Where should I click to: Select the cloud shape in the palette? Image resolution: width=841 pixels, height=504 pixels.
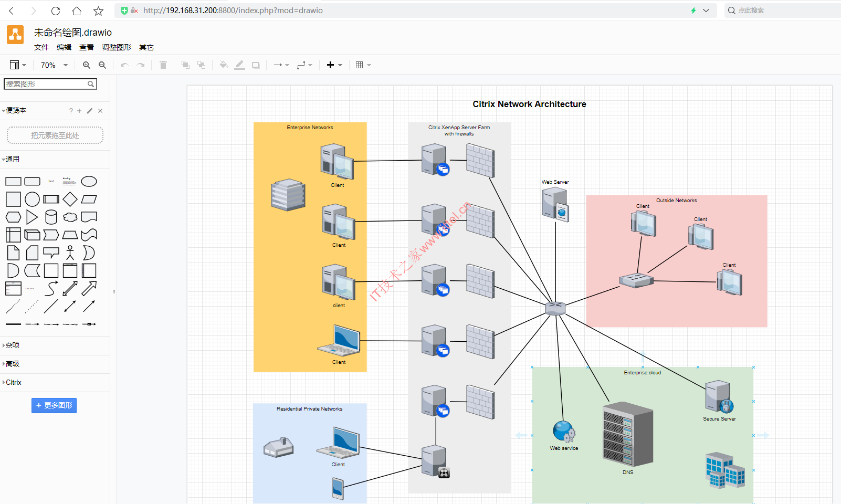[70, 217]
